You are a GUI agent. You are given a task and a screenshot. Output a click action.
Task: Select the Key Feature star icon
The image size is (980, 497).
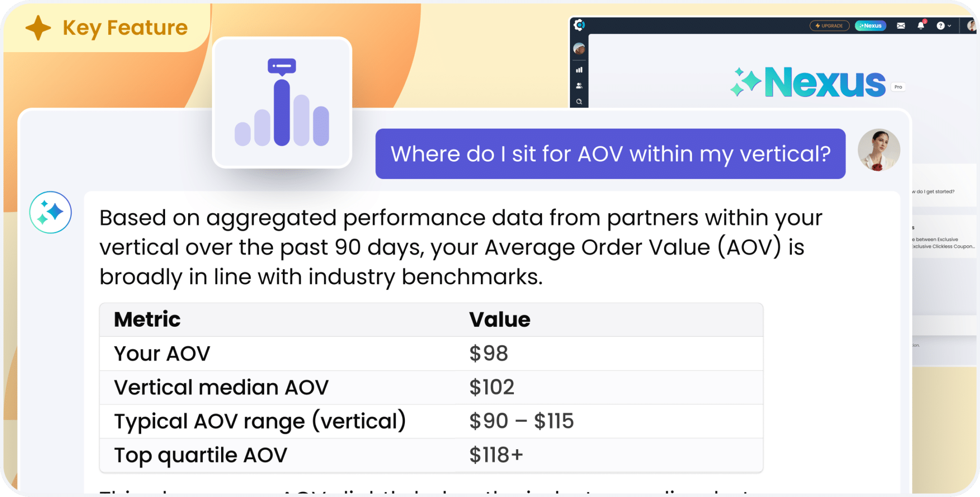tap(38, 28)
